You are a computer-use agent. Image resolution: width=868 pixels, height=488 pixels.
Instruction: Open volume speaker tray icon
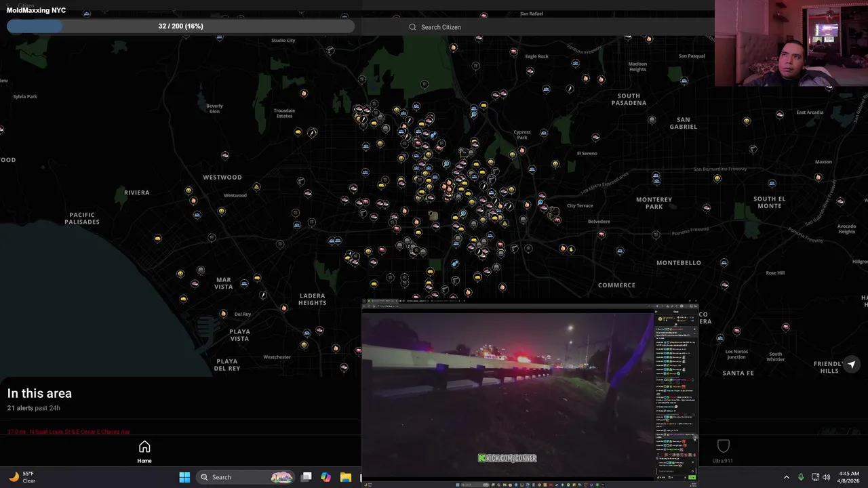click(826, 477)
